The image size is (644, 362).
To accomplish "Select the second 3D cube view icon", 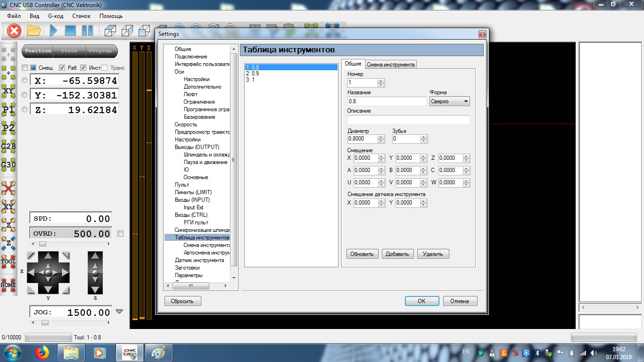I will point(127,31).
